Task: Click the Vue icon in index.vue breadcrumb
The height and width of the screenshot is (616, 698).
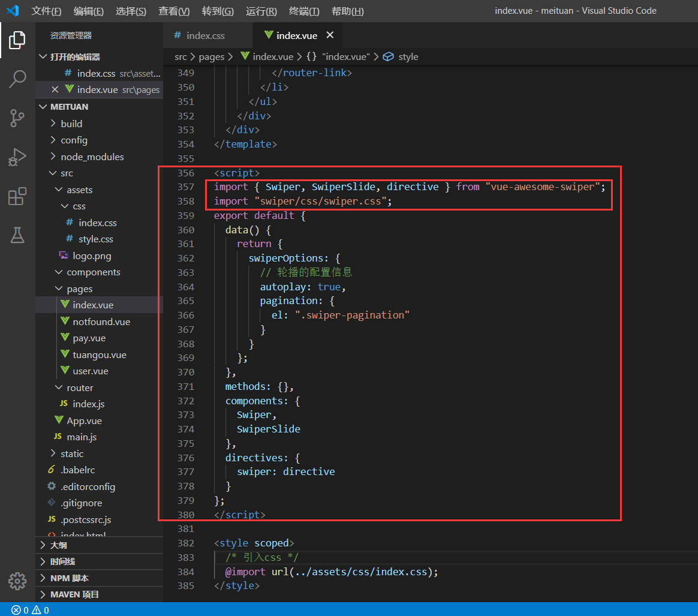Action: tap(245, 56)
